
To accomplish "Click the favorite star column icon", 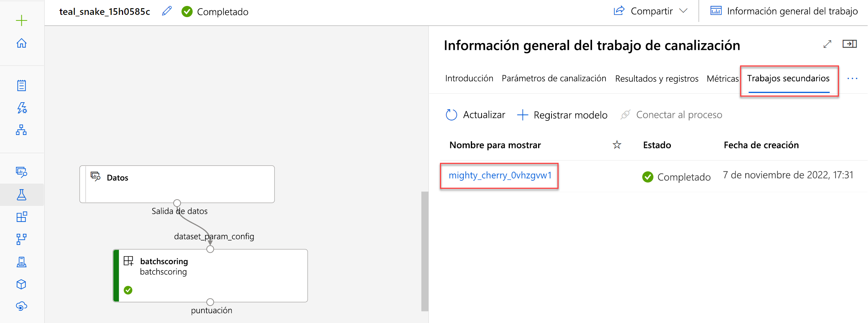I will coord(617,145).
